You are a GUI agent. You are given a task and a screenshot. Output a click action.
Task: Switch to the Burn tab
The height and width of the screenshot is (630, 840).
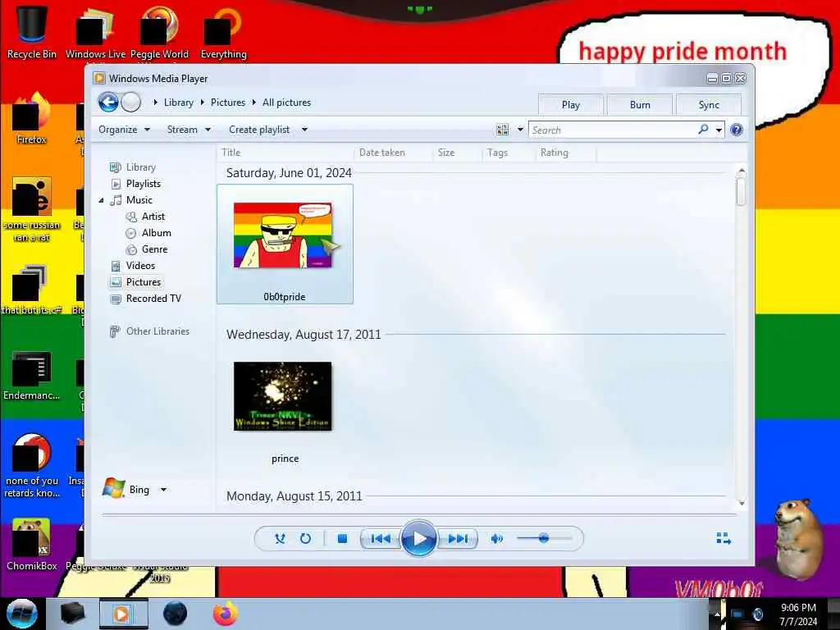(x=640, y=105)
